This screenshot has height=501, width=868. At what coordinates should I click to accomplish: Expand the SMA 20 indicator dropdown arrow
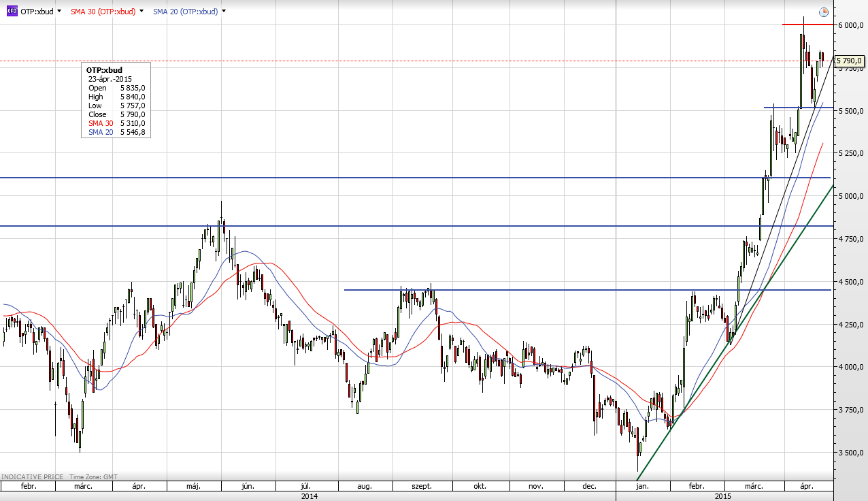[x=224, y=12]
